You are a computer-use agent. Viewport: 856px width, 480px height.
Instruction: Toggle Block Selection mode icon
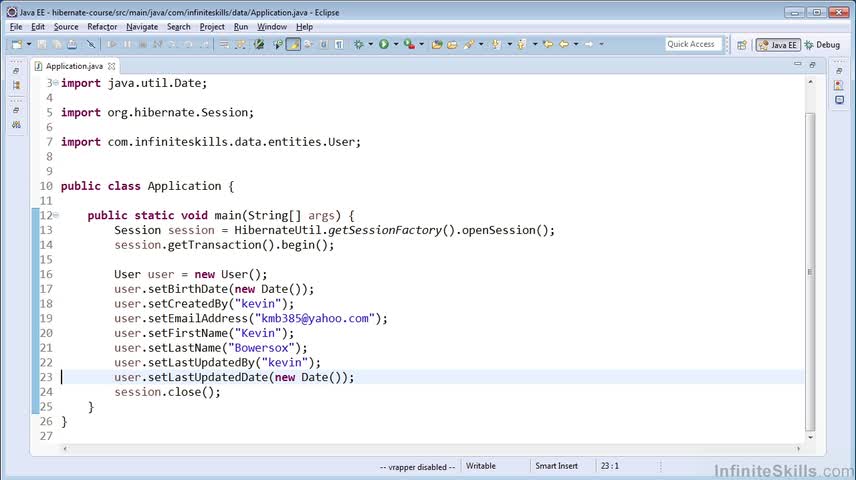pyautogui.click(x=324, y=44)
